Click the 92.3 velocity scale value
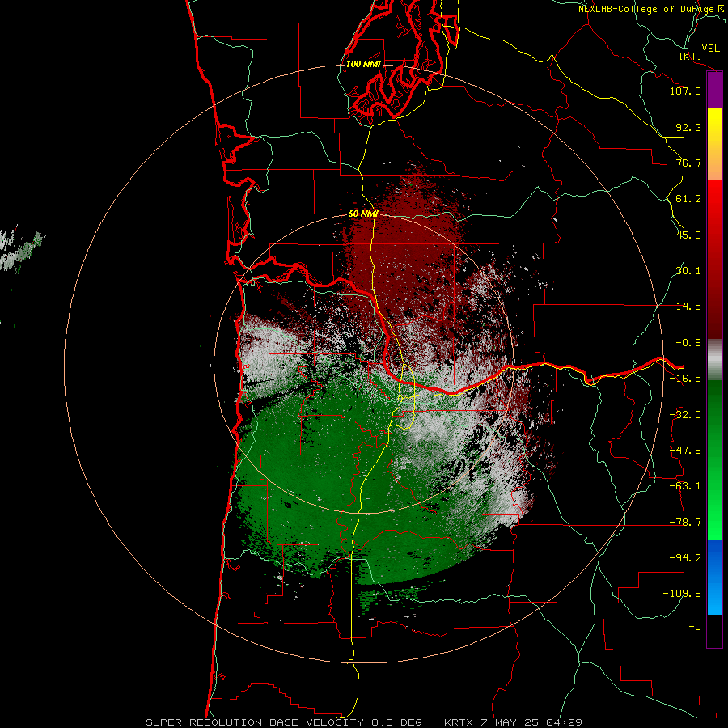Image resolution: width=728 pixels, height=728 pixels. click(x=688, y=127)
